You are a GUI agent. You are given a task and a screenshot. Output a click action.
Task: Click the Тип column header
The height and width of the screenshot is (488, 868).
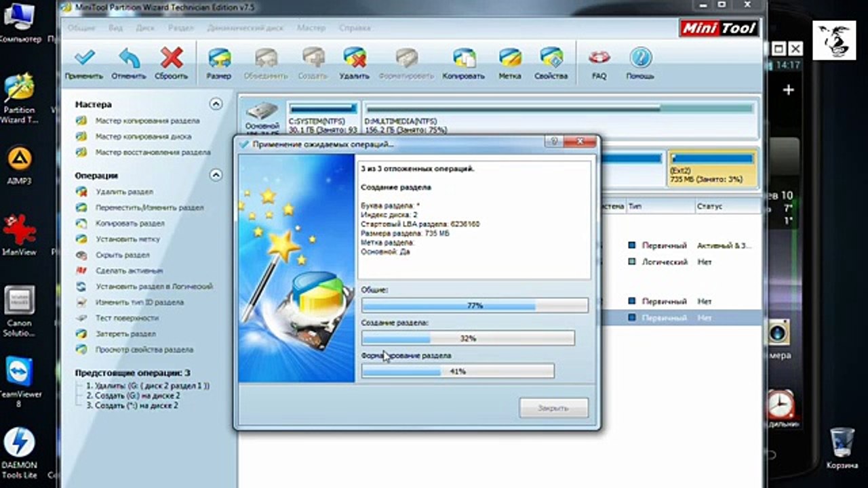[659, 206]
